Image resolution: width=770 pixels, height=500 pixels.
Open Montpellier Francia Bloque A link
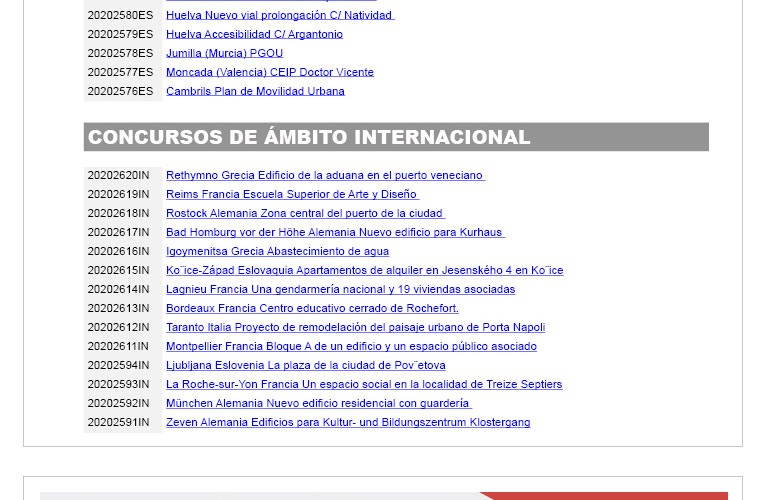(351, 346)
